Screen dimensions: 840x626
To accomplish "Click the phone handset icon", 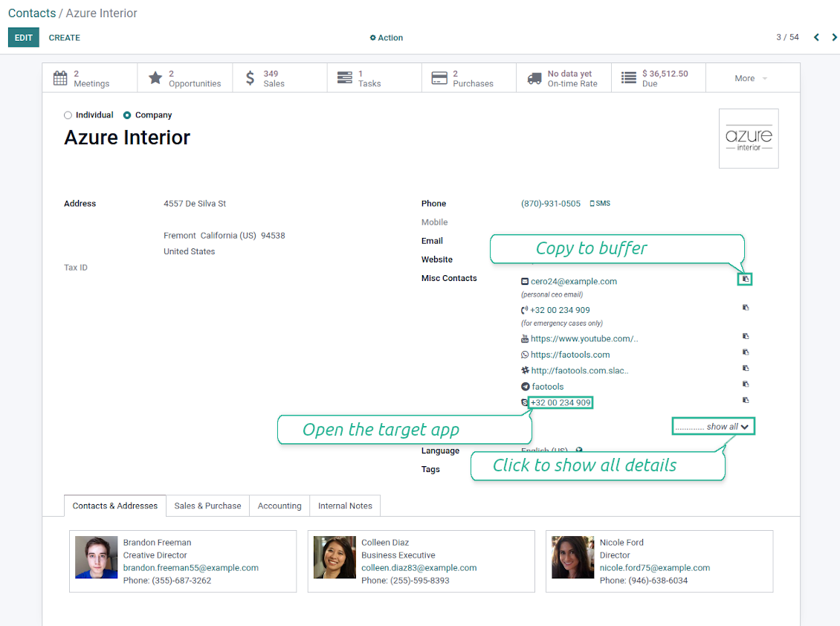I will (x=525, y=310).
